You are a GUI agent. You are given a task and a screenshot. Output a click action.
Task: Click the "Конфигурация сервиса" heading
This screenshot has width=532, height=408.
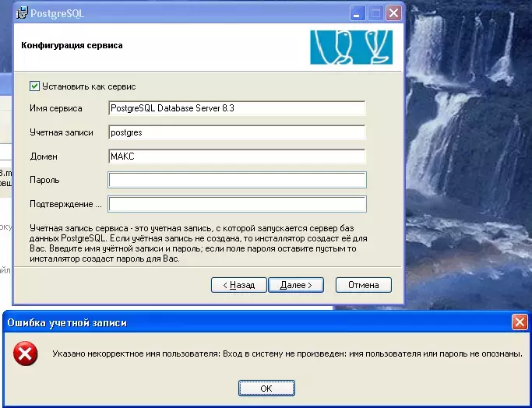72,45
